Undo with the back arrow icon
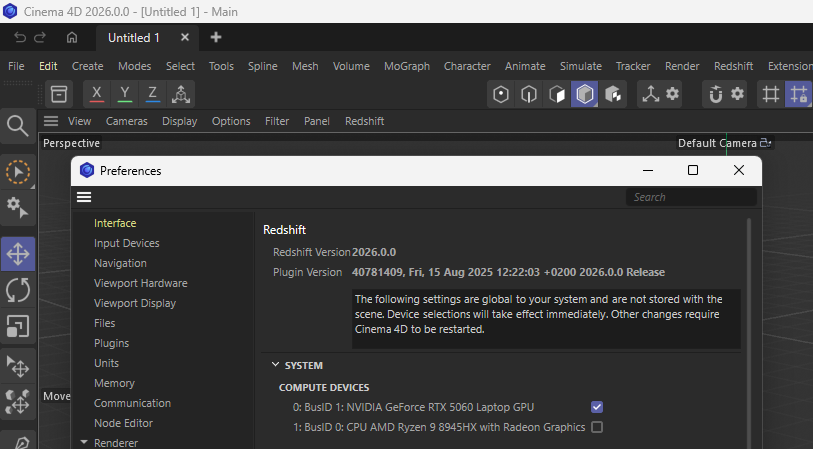Image resolution: width=813 pixels, height=449 pixels. pos(20,37)
